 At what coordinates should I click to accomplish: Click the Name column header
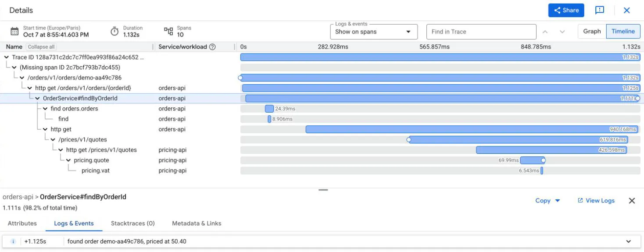coord(14,47)
